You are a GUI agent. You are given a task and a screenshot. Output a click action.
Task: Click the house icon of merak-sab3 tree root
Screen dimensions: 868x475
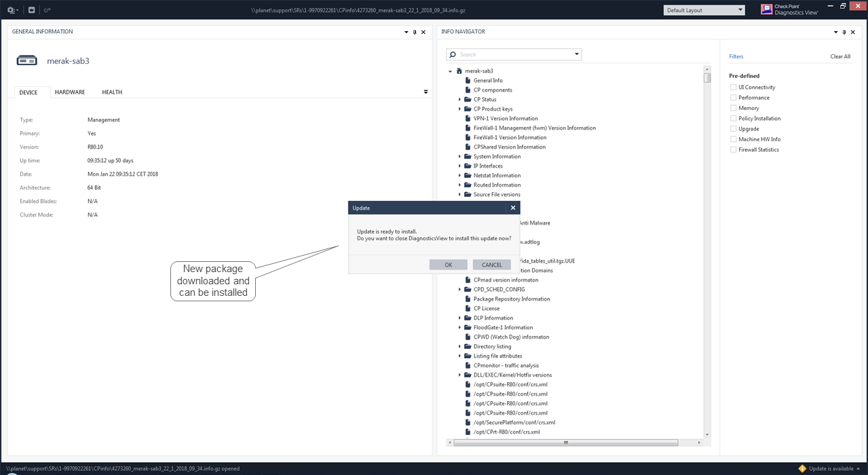coord(459,71)
